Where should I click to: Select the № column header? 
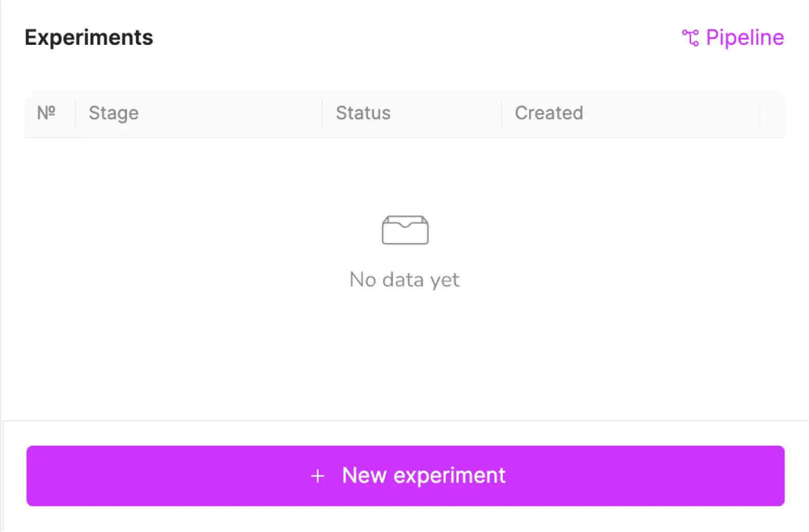tap(46, 113)
